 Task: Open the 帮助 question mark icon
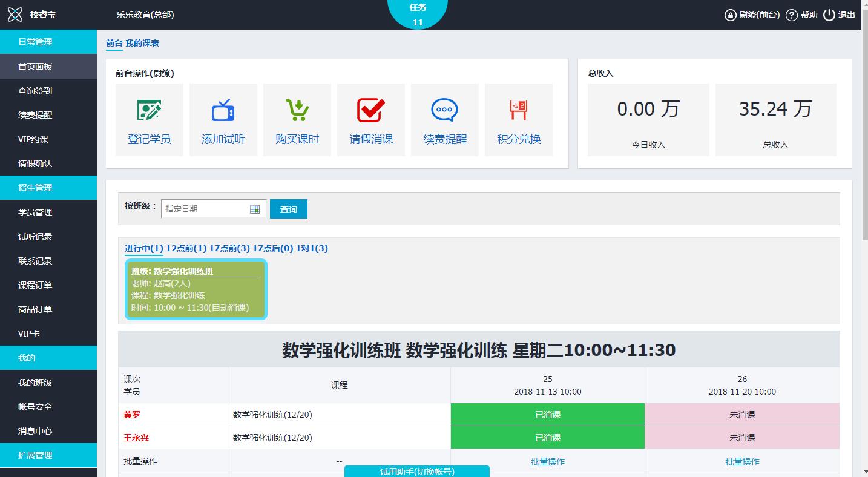pos(791,15)
